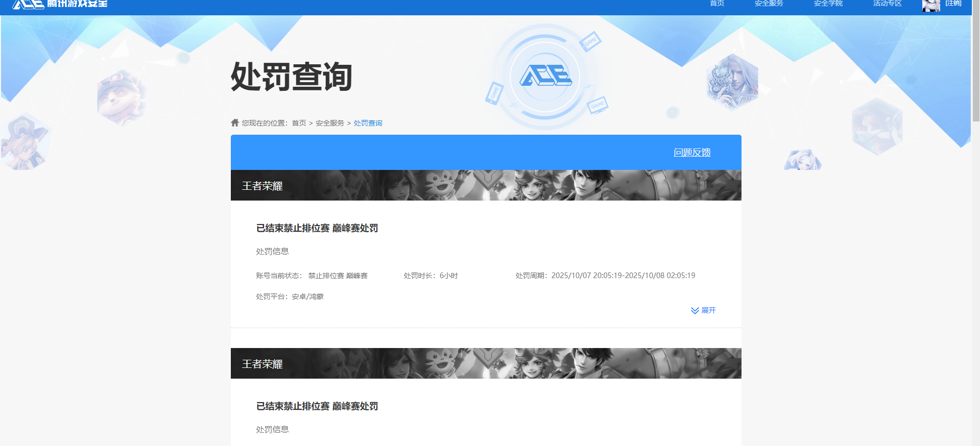Screen dimensions: 980x446
Task: Select the 处罚查询 breadcrumb link
Action: [368, 123]
